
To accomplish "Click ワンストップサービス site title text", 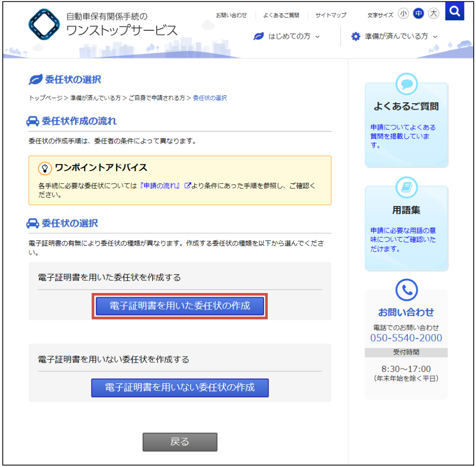I will (121, 30).
